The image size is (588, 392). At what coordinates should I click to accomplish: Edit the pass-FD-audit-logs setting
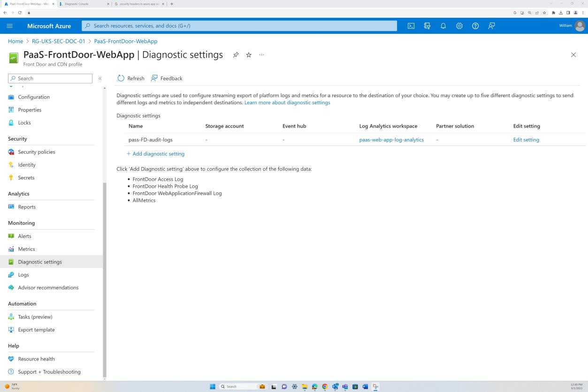pyautogui.click(x=526, y=139)
